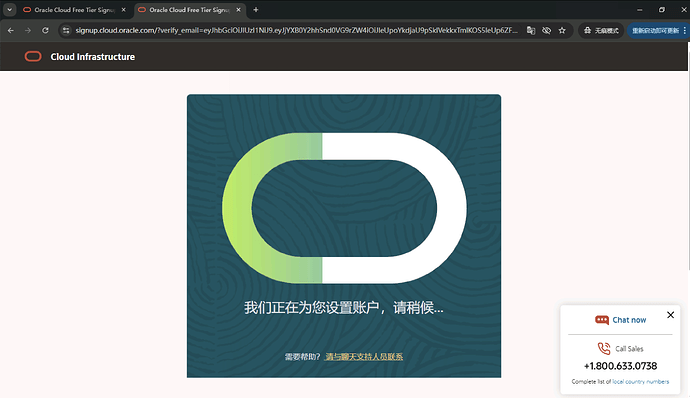Close the Chat now widget
Viewport: 690px width, 398px height.
pyautogui.click(x=670, y=315)
